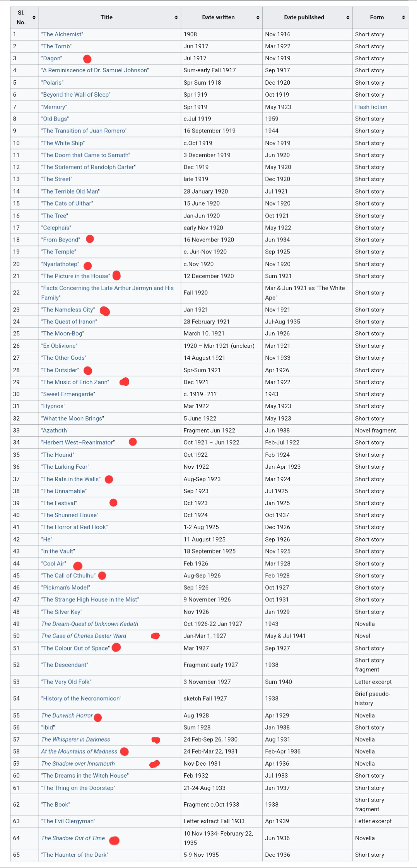Click "The Street" title link

click(x=57, y=179)
